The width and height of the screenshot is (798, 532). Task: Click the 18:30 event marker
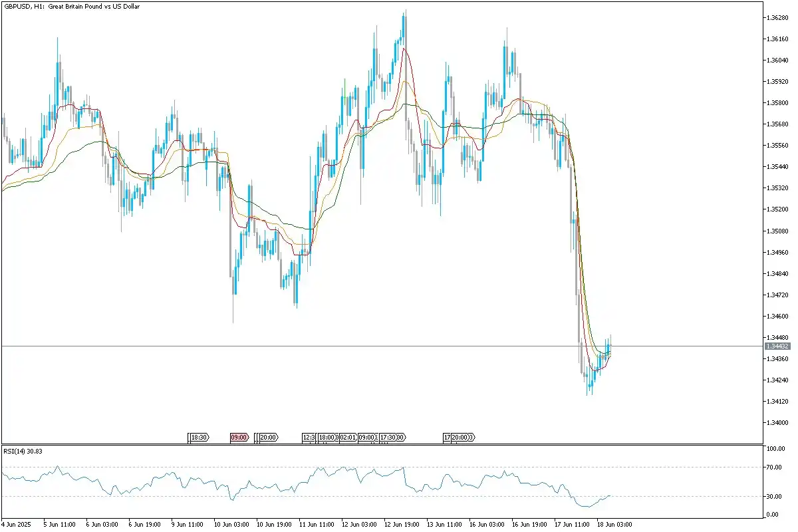coord(199,438)
